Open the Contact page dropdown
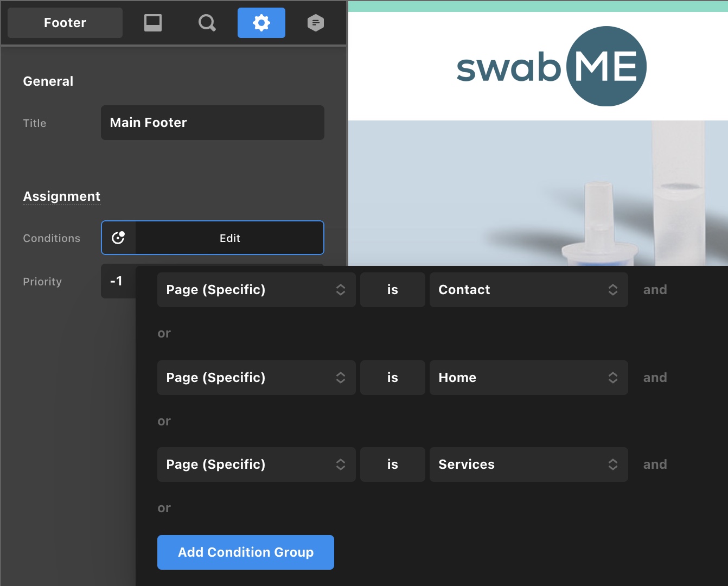The height and width of the screenshot is (586, 728). [529, 290]
